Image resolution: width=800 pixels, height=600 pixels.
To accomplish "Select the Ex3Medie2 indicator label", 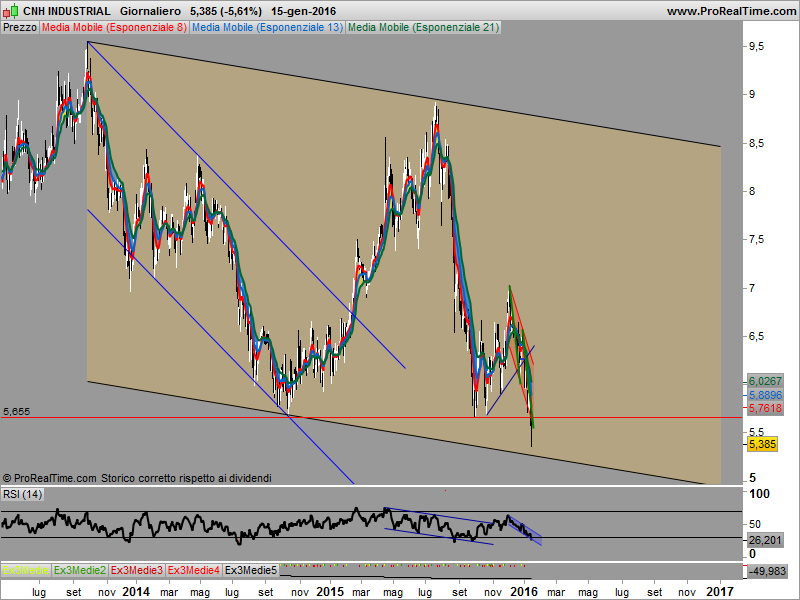I will click(80, 570).
